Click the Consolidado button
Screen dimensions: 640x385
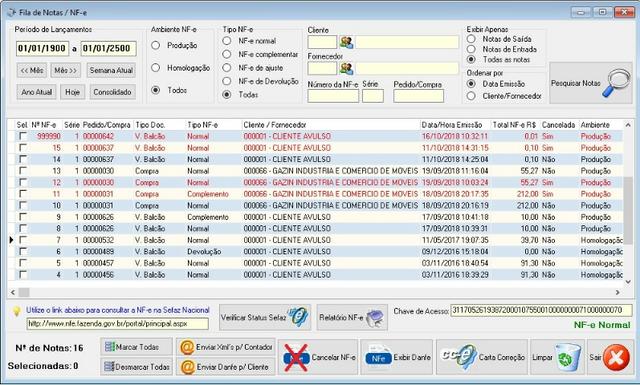(x=112, y=92)
